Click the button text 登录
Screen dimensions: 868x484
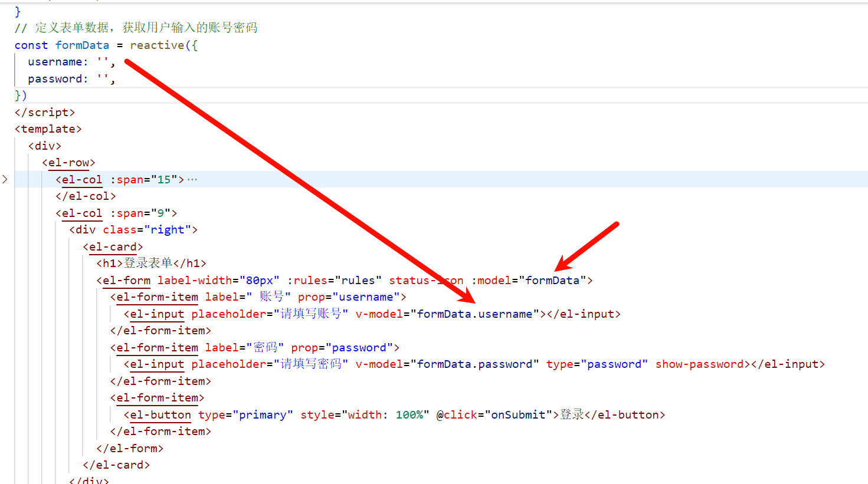(572, 414)
